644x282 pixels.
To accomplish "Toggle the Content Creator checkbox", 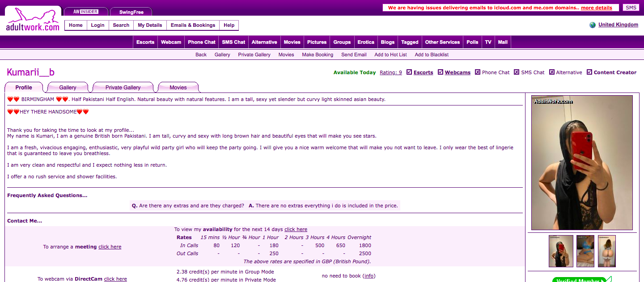I will click(589, 72).
